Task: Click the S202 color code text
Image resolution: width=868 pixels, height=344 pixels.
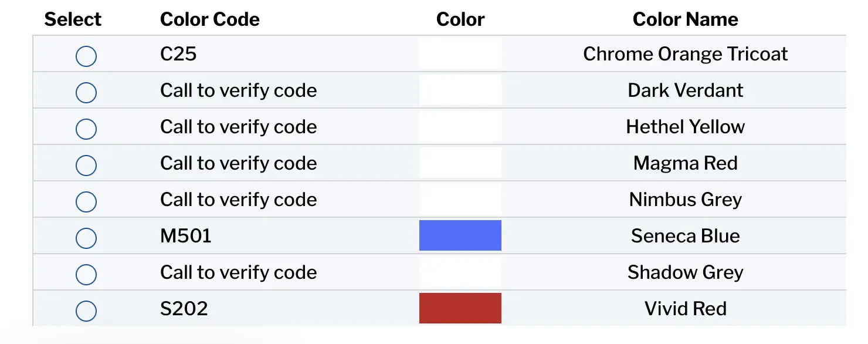Action: coord(184,309)
